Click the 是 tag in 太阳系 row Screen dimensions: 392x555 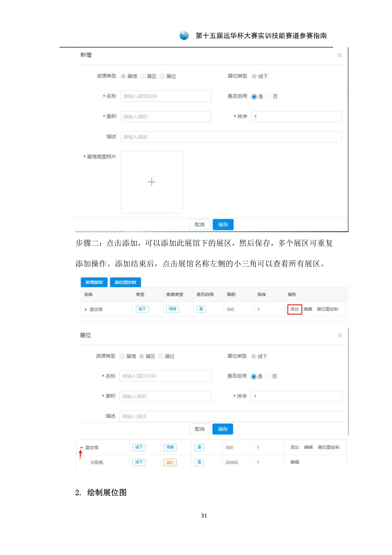click(199, 462)
